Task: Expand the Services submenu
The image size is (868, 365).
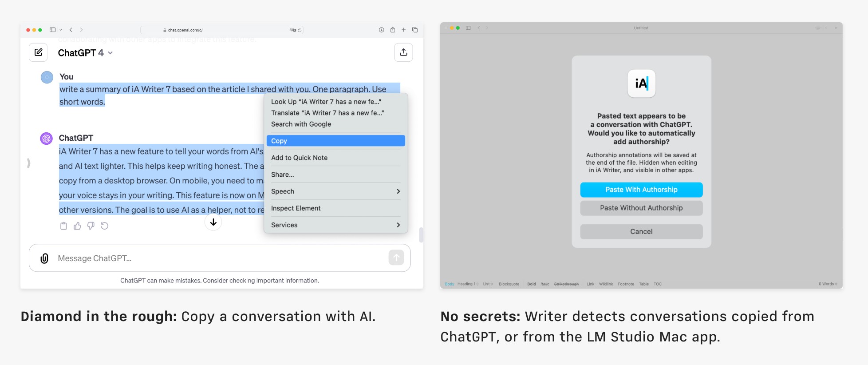Action: (336, 225)
